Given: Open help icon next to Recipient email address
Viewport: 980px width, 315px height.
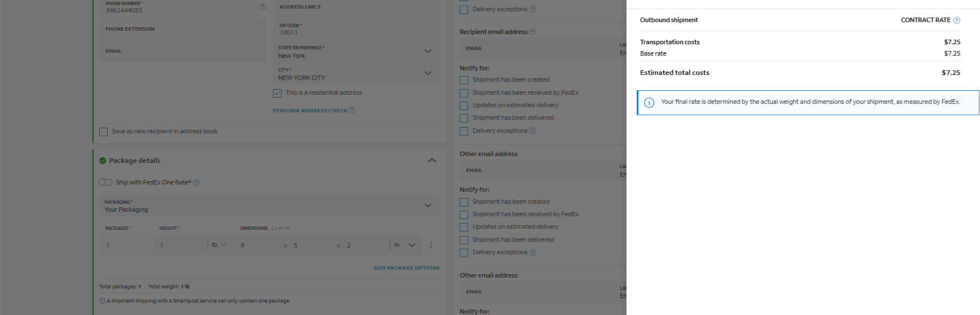Looking at the screenshot, I should [x=532, y=32].
